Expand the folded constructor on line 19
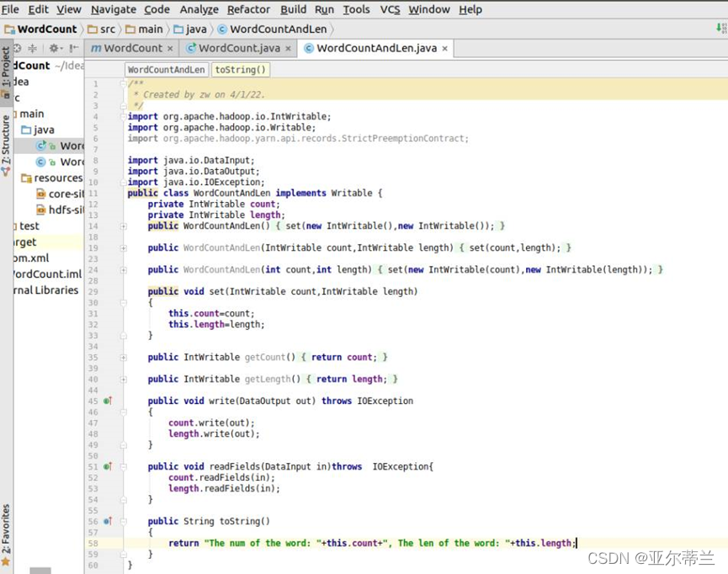 [x=124, y=248]
